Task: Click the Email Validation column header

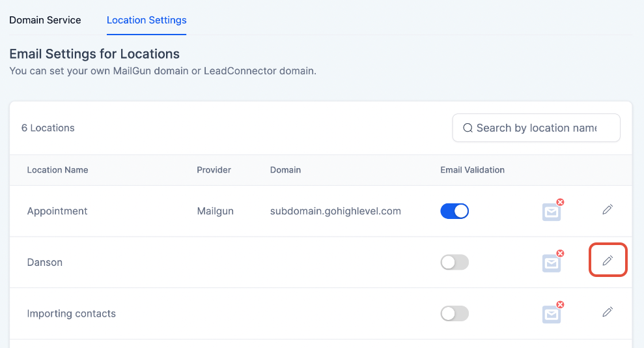Action: 472,170
